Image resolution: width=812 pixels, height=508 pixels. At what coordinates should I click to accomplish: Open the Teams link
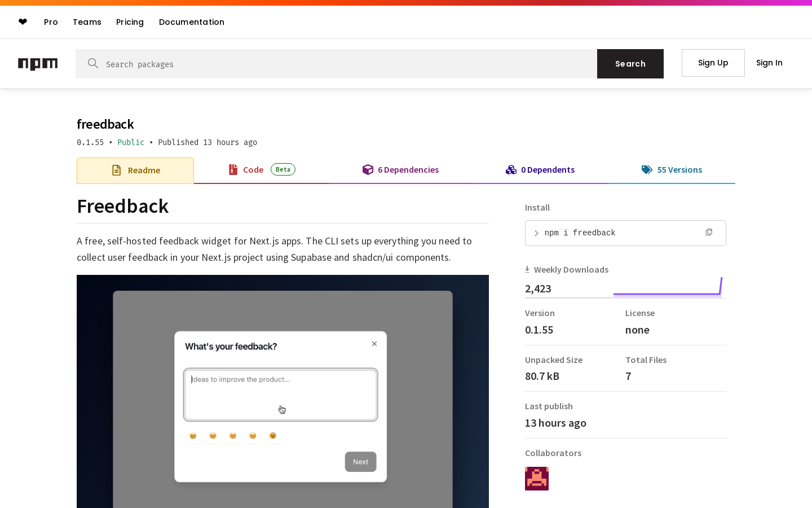(x=87, y=22)
